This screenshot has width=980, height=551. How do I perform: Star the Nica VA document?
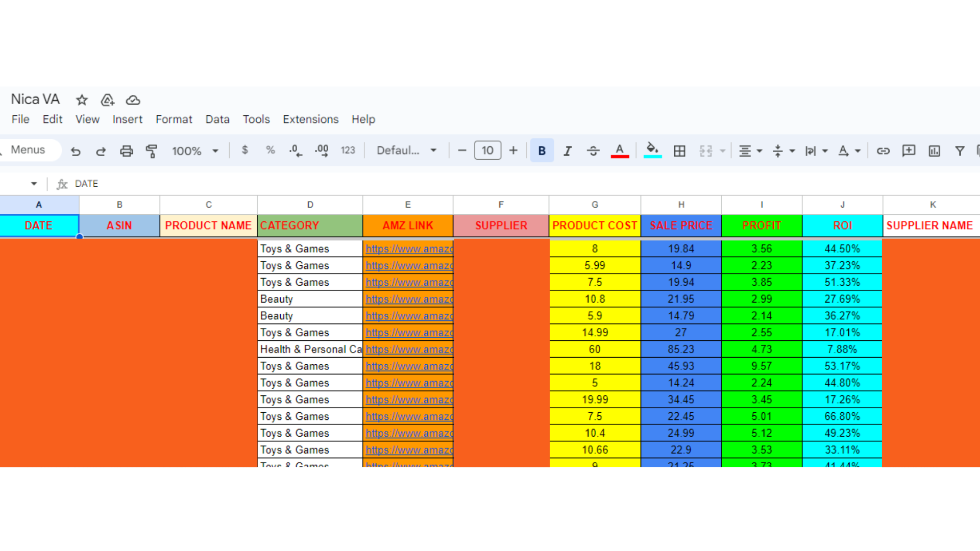coord(82,100)
